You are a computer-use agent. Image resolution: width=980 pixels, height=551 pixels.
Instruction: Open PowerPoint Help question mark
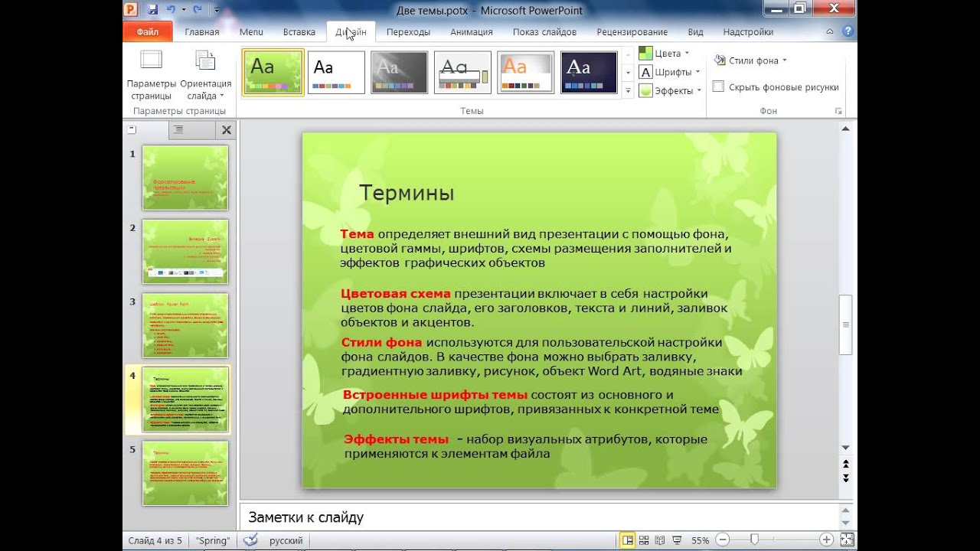[x=848, y=32]
